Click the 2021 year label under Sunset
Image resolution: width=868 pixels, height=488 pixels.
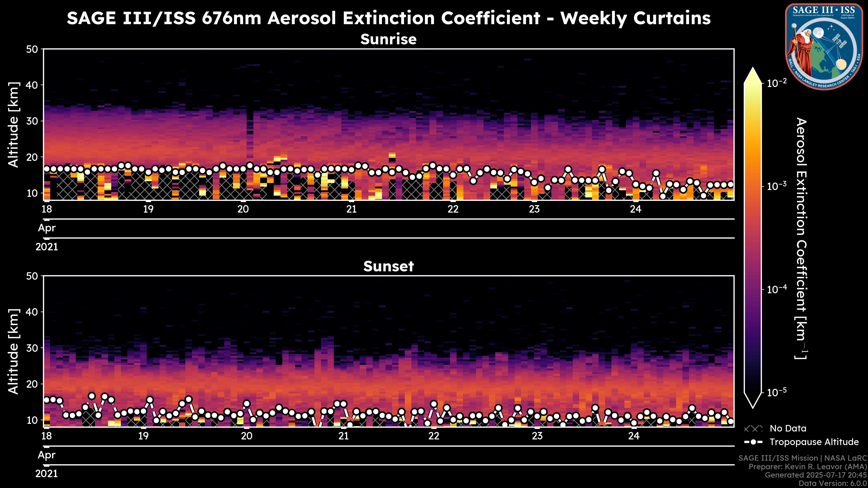tap(47, 474)
